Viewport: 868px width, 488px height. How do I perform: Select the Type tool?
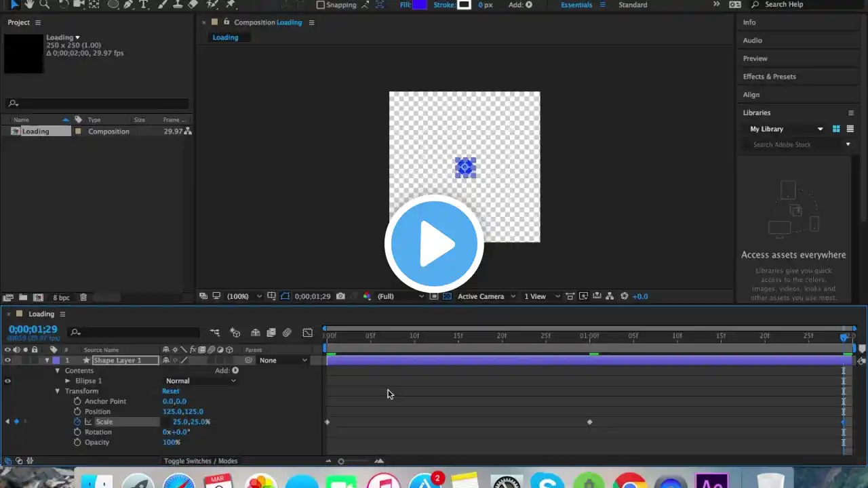(x=144, y=4)
